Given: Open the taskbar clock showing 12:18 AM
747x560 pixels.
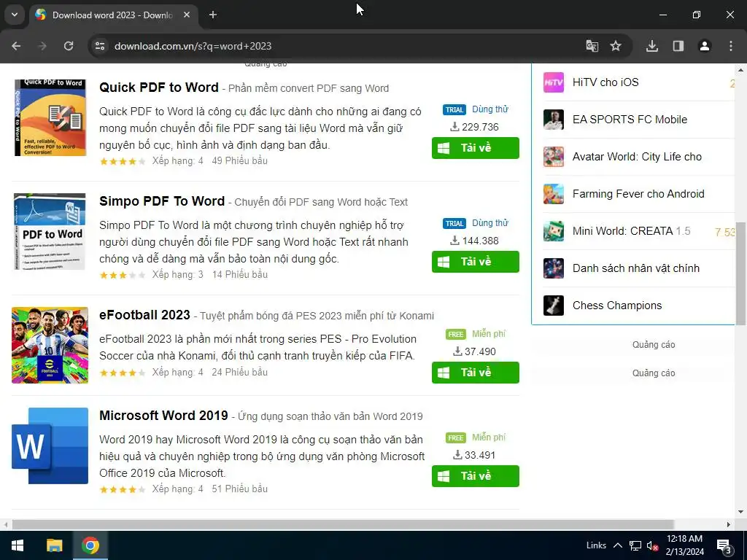Looking at the screenshot, I should click(684, 545).
